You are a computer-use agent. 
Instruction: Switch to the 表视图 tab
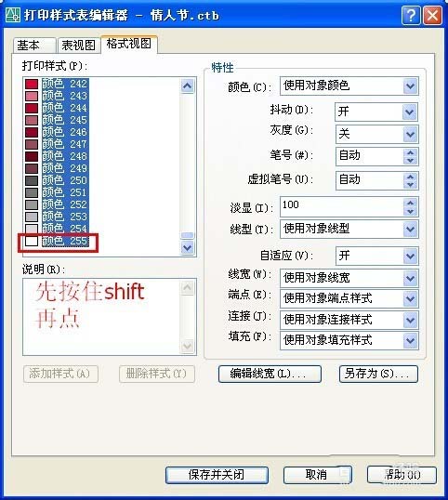click(x=79, y=46)
